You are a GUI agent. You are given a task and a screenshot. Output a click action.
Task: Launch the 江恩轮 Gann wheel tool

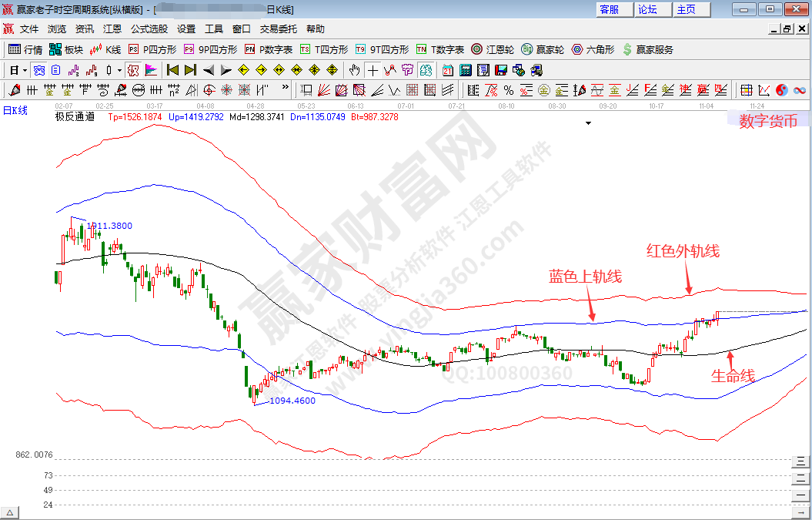[493, 49]
